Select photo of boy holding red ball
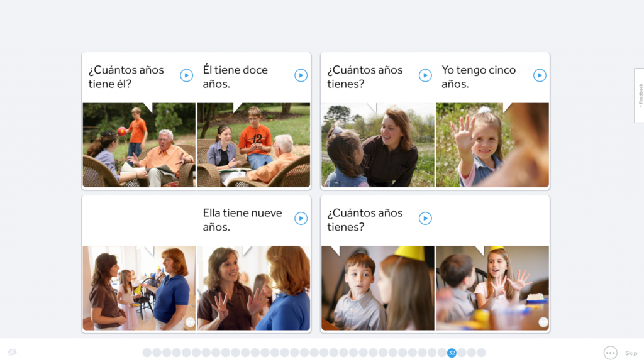 (139, 145)
